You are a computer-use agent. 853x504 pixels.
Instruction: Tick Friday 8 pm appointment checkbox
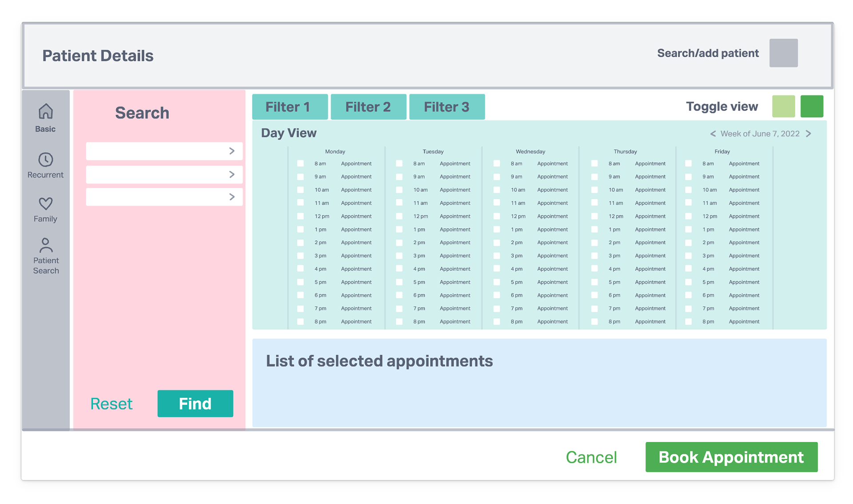pyautogui.click(x=688, y=321)
